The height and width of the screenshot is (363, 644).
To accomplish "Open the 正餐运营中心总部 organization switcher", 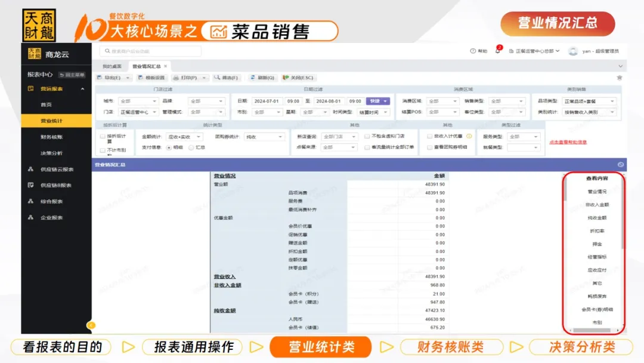I will [x=534, y=51].
